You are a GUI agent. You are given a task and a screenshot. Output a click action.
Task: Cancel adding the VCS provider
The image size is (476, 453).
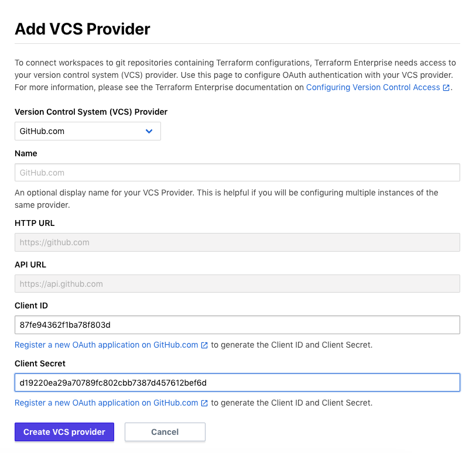165,432
